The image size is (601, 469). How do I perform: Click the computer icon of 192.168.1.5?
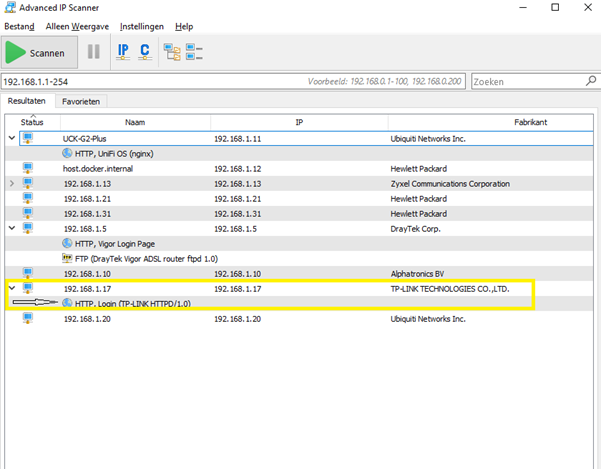pos(28,228)
